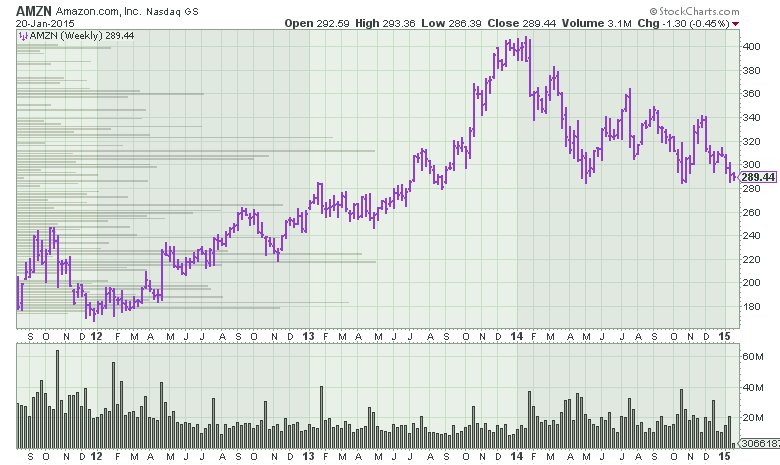Image resolution: width=780 pixels, height=465 pixels.
Task: Click the Volume 3.1M reading
Action: click(x=596, y=23)
